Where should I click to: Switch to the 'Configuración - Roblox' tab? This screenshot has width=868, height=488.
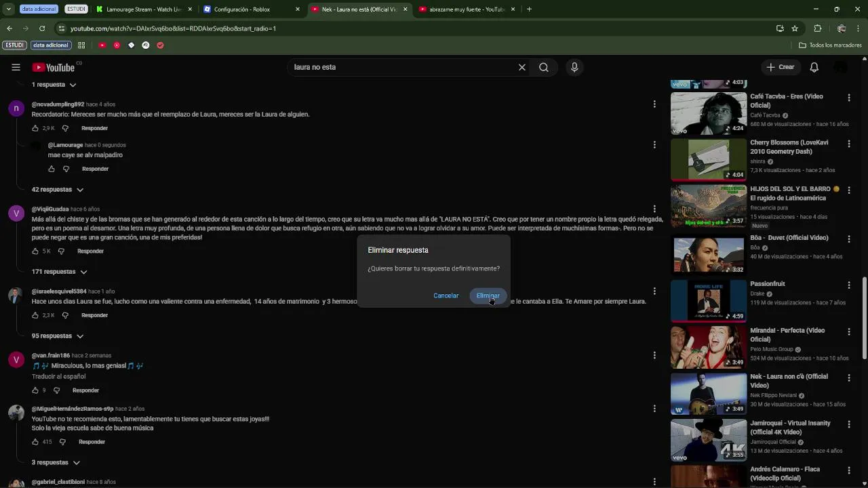[251, 9]
